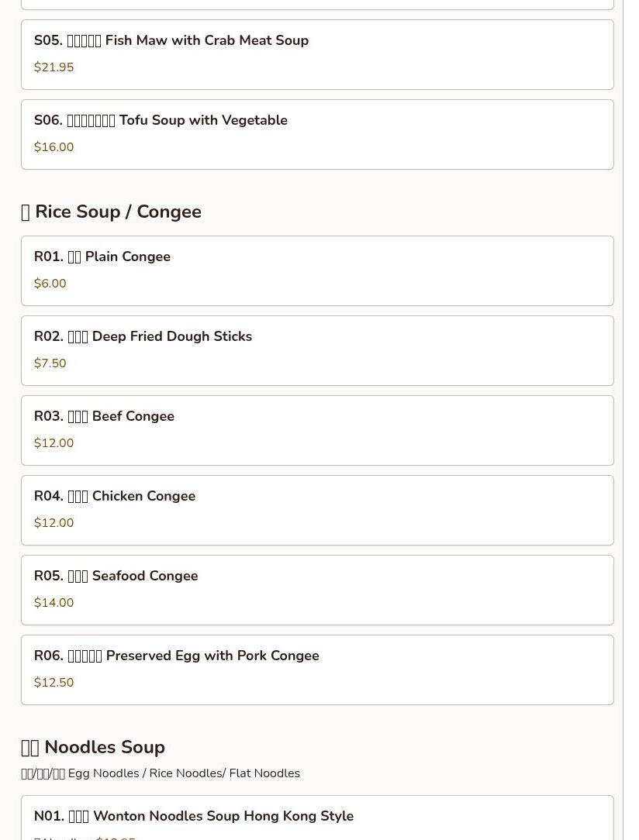Click the $14.00 price of Seafood Congee

pos(54,603)
